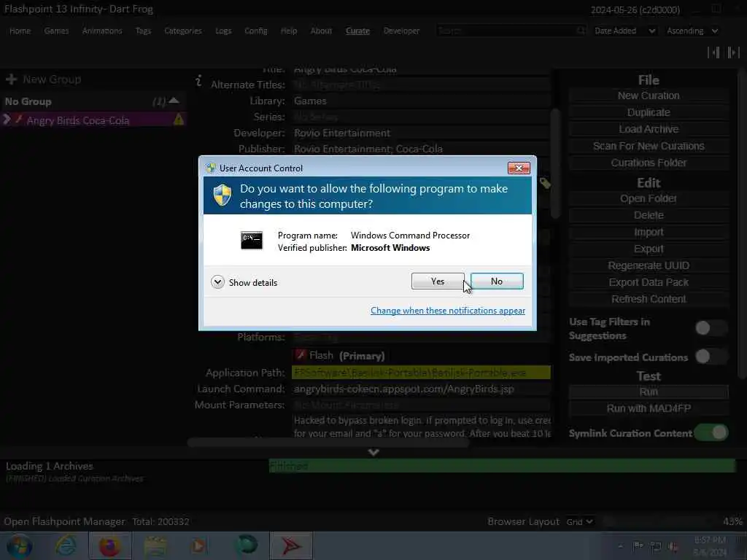Click the info icon beside Alternate Titles
The image size is (747, 560).
click(x=198, y=80)
